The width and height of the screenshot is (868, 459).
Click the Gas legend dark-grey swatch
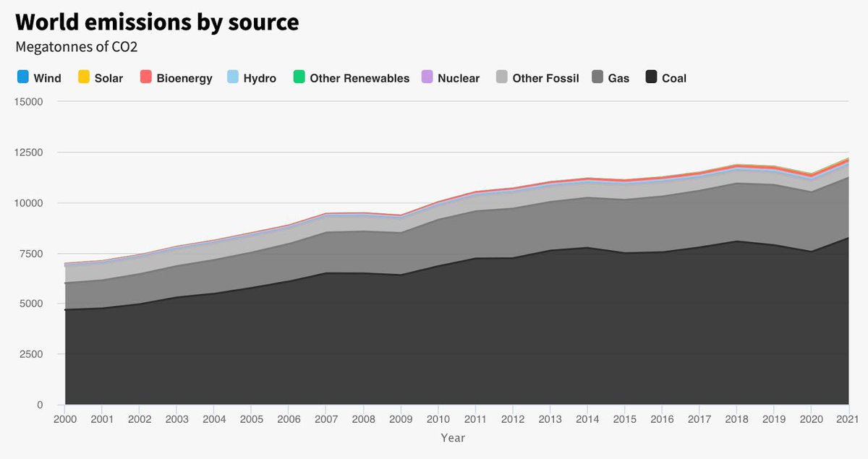[x=597, y=77]
